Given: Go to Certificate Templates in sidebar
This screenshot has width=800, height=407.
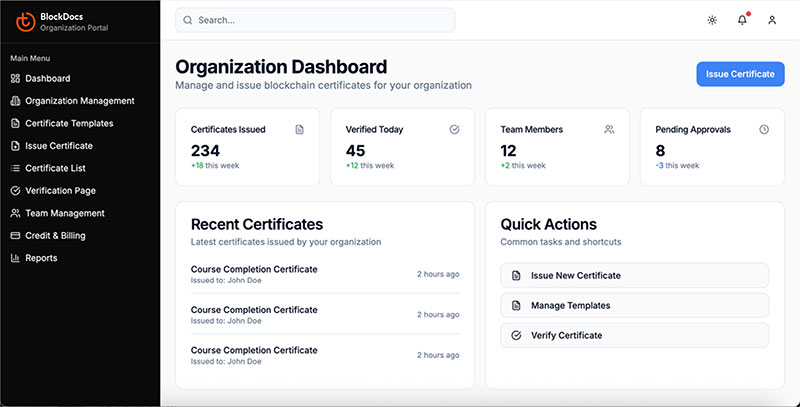Looking at the screenshot, I should (x=69, y=123).
